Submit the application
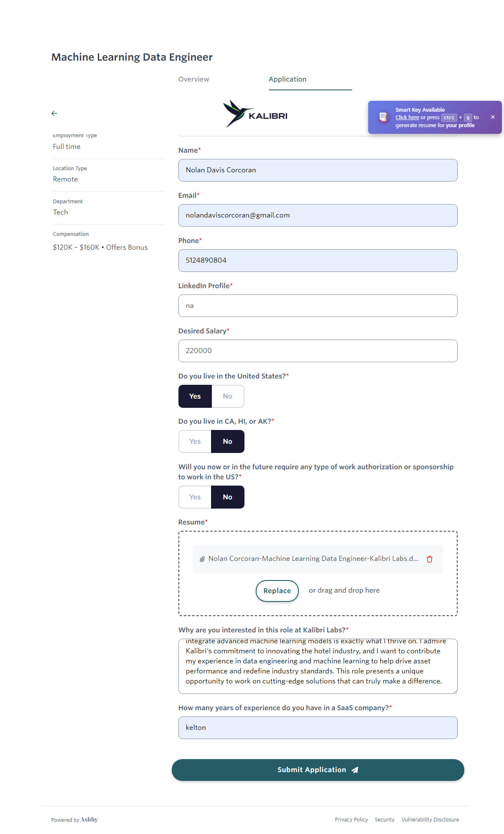 click(x=318, y=770)
